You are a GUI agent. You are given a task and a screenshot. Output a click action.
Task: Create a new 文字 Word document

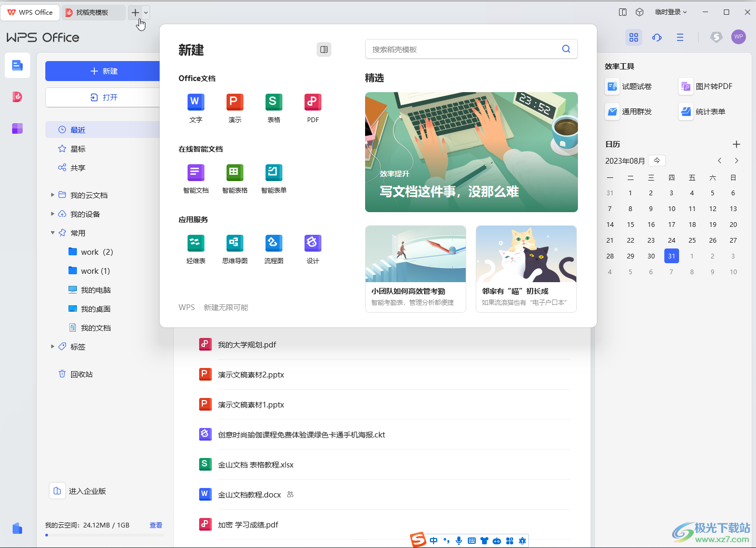click(195, 108)
